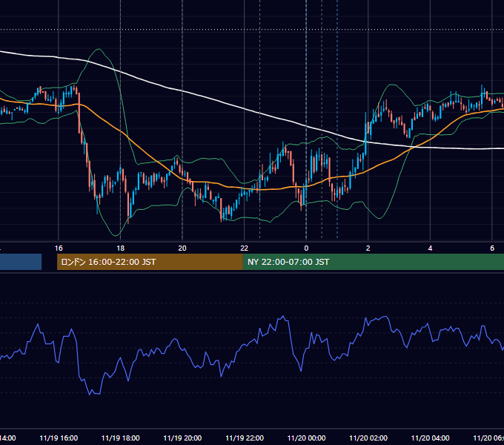Select the hour label 6 on the axis

[492, 248]
